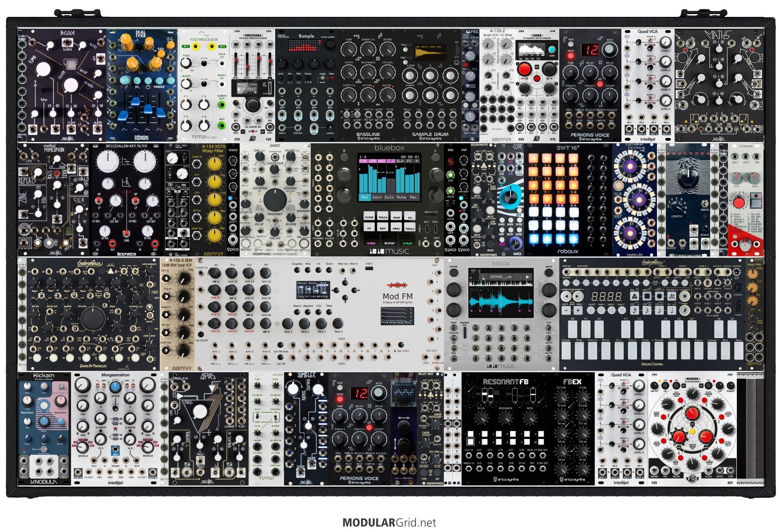Click the red 12 display on top Perkons Voice
The image size is (779, 532).
coord(590,49)
